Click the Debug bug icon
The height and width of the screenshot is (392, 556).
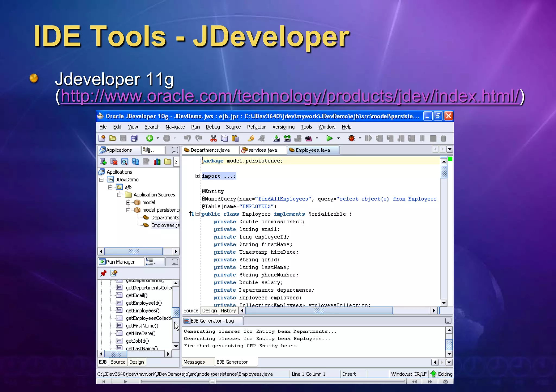[x=352, y=138]
